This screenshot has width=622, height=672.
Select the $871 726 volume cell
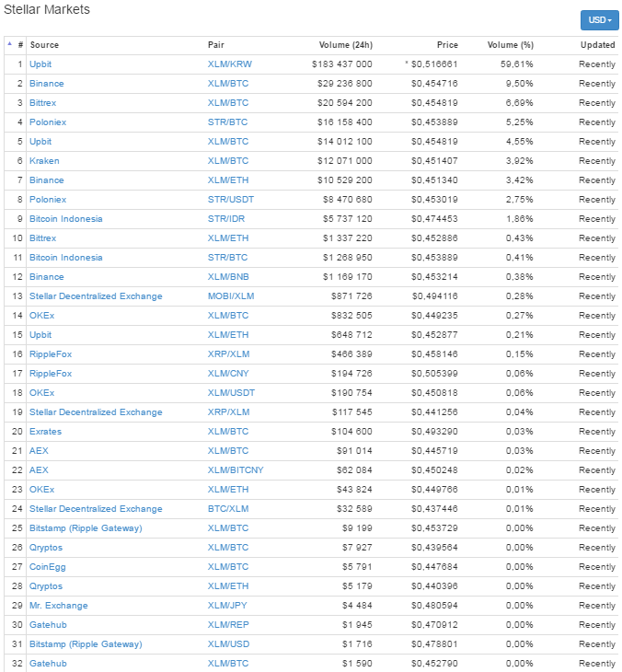(351, 296)
